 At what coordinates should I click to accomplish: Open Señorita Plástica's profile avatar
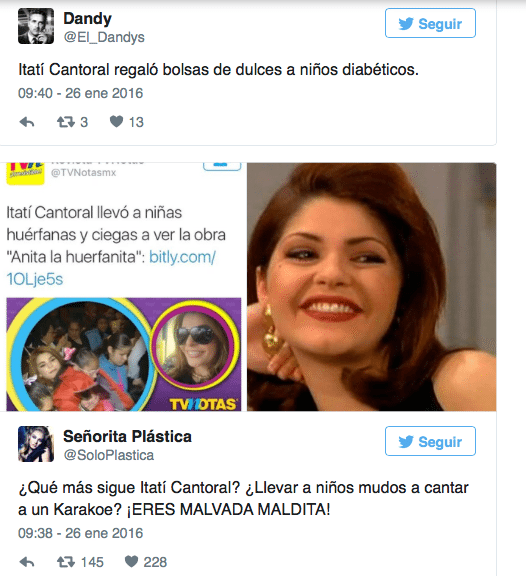click(x=36, y=444)
